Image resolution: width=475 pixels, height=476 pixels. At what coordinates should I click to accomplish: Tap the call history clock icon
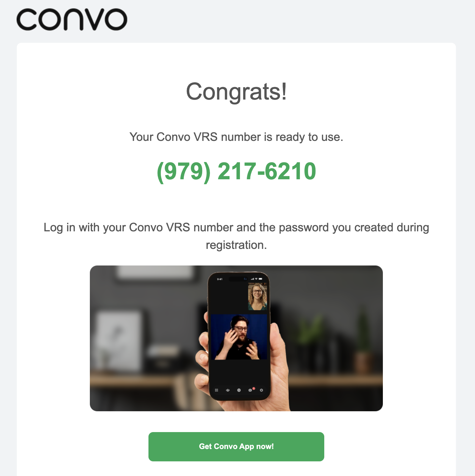pos(239,390)
